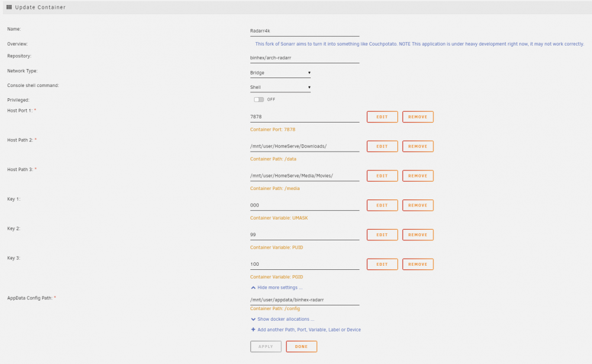Click the Privileged OFF status label
592x364 pixels.
pyautogui.click(x=271, y=99)
